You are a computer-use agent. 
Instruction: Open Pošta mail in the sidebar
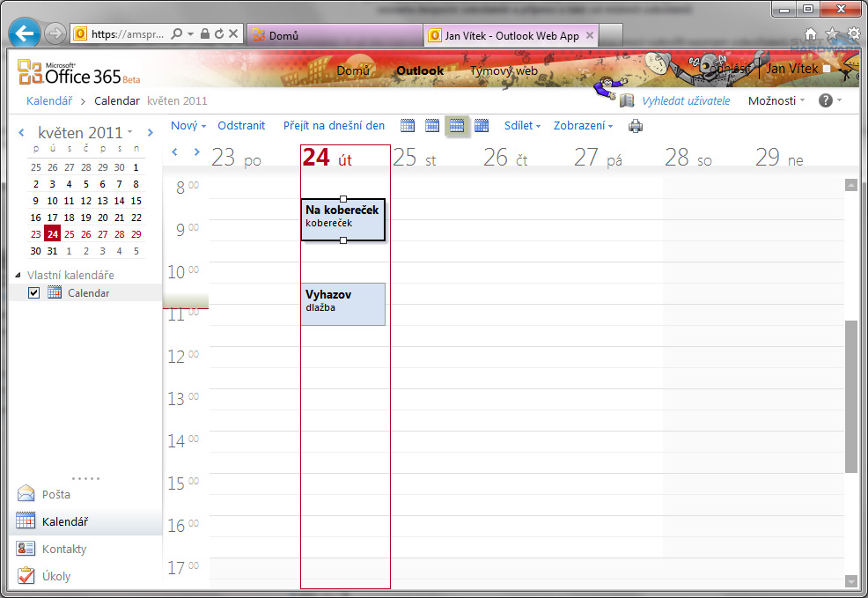[55, 494]
